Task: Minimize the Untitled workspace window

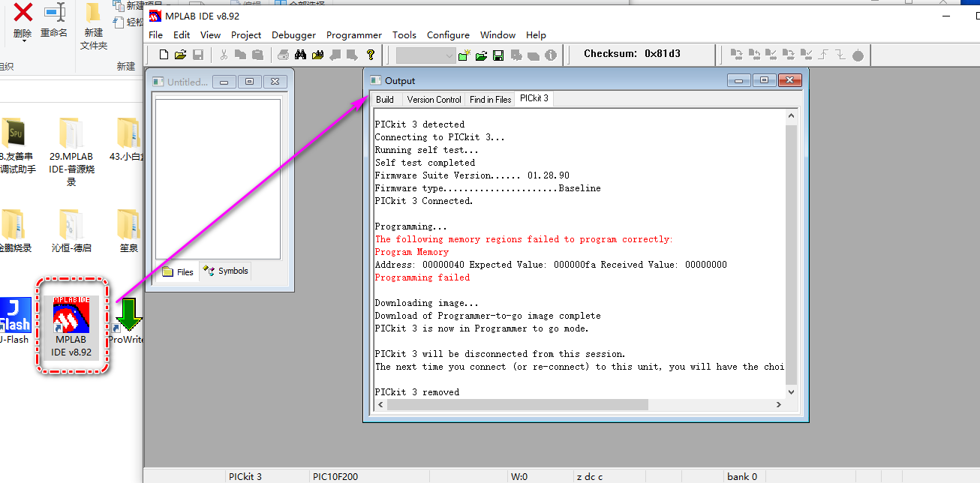Action: (224, 82)
